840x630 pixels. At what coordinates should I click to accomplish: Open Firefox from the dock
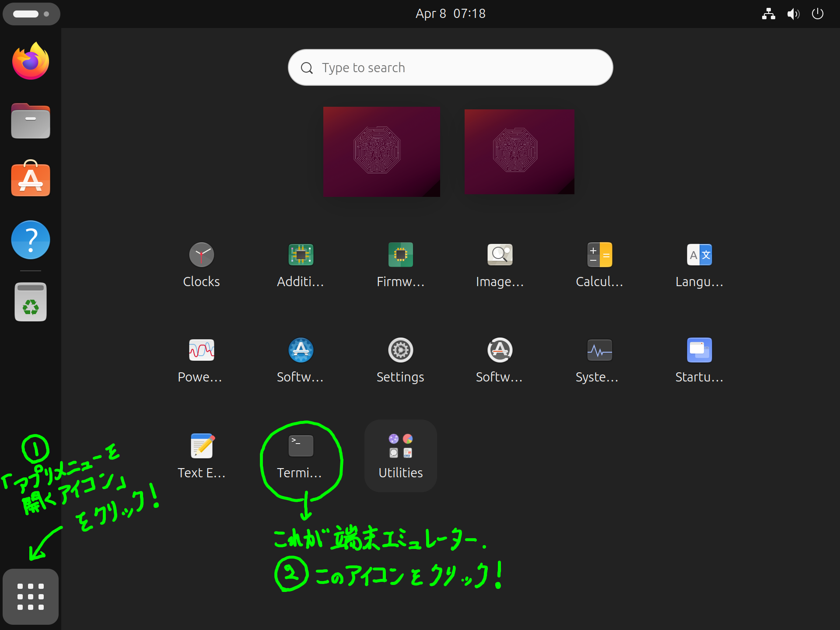click(31, 61)
